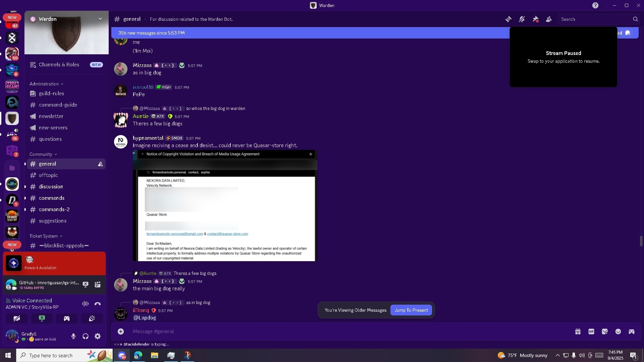Image resolution: width=644 pixels, height=362 pixels.
Task: Open apps controller icon in message bar
Action: (x=632, y=331)
